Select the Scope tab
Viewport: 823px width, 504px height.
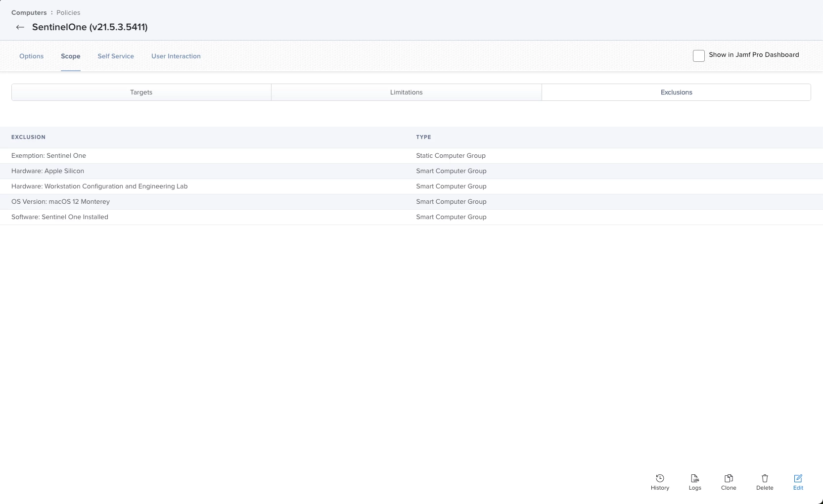(71, 56)
